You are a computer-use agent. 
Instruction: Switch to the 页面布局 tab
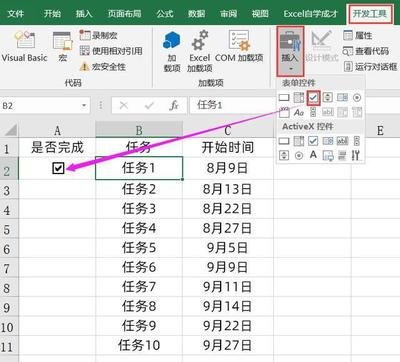point(124,14)
